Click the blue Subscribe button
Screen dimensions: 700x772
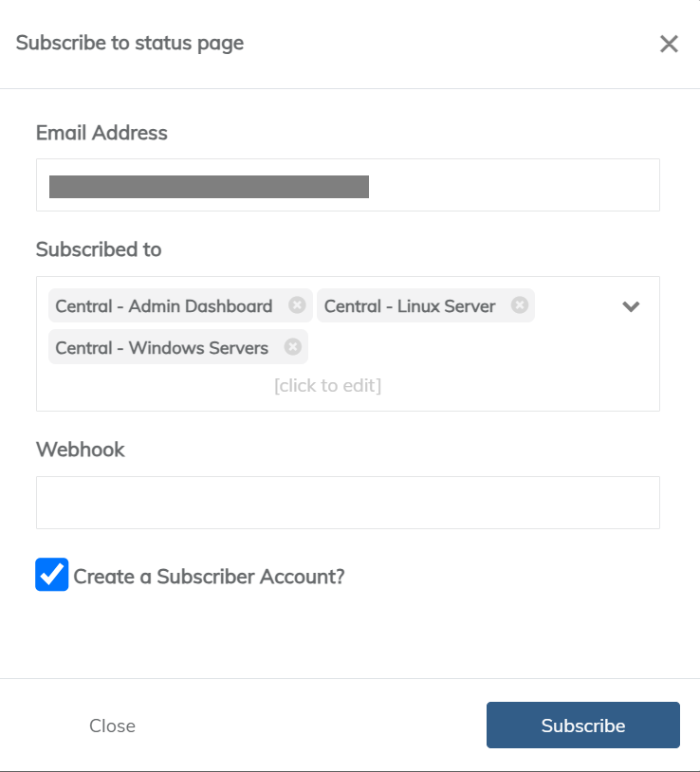coord(582,726)
